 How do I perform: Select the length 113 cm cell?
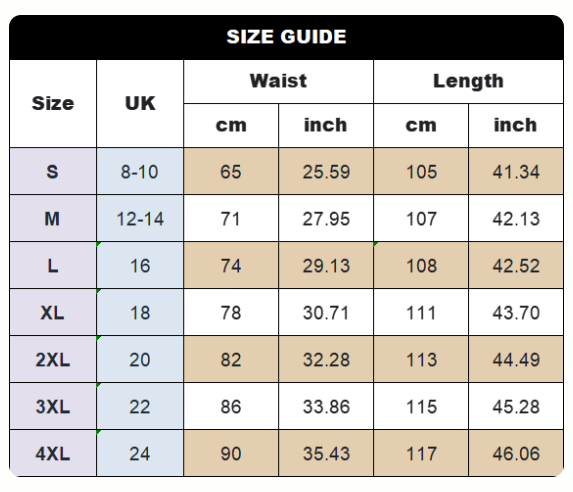point(421,359)
